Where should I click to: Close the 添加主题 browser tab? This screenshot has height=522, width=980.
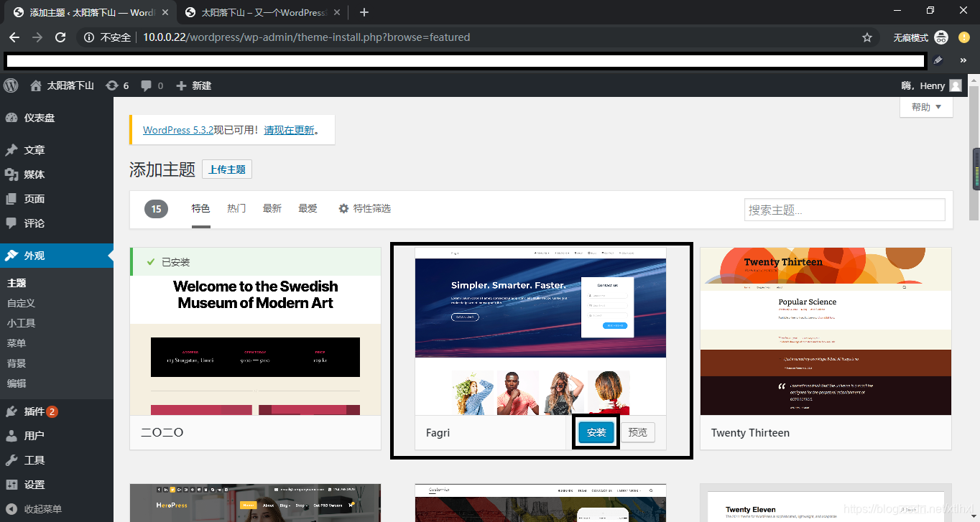pyautogui.click(x=164, y=12)
